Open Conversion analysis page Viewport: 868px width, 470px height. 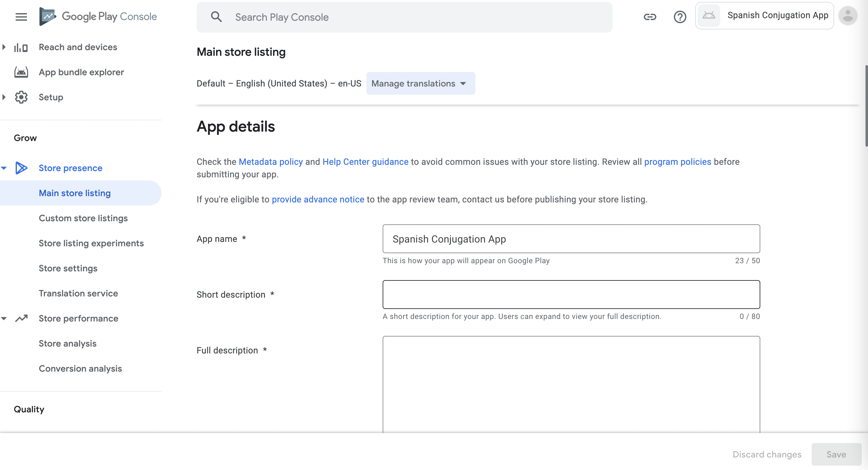(80, 368)
